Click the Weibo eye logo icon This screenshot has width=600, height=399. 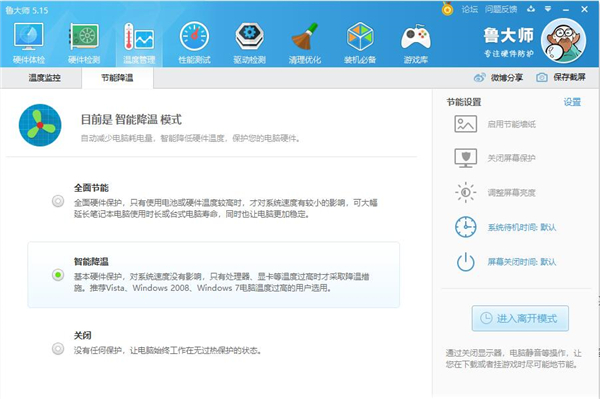click(x=479, y=78)
